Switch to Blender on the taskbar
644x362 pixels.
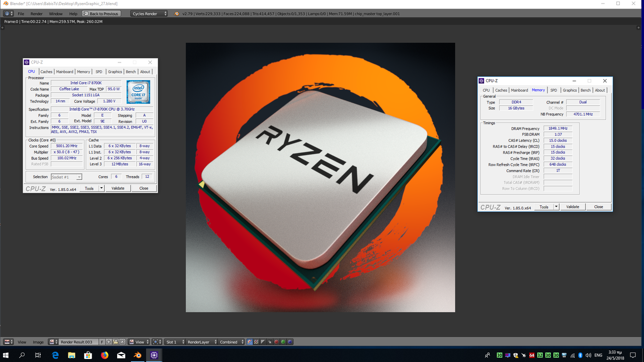(x=137, y=355)
